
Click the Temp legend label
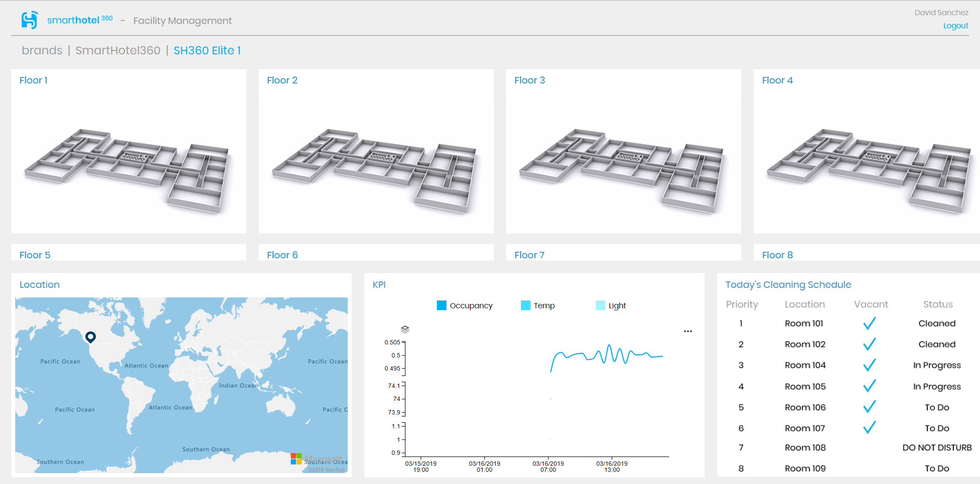[544, 306]
